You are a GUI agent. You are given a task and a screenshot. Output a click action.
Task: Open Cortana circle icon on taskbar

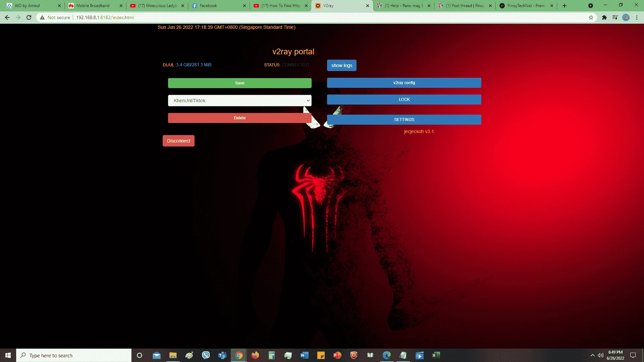pyautogui.click(x=140, y=355)
